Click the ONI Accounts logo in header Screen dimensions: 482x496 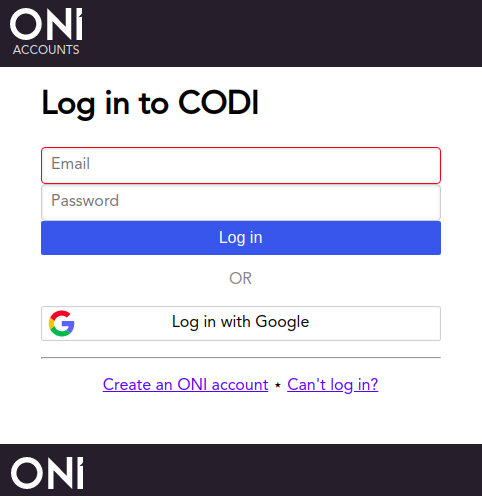click(x=46, y=32)
